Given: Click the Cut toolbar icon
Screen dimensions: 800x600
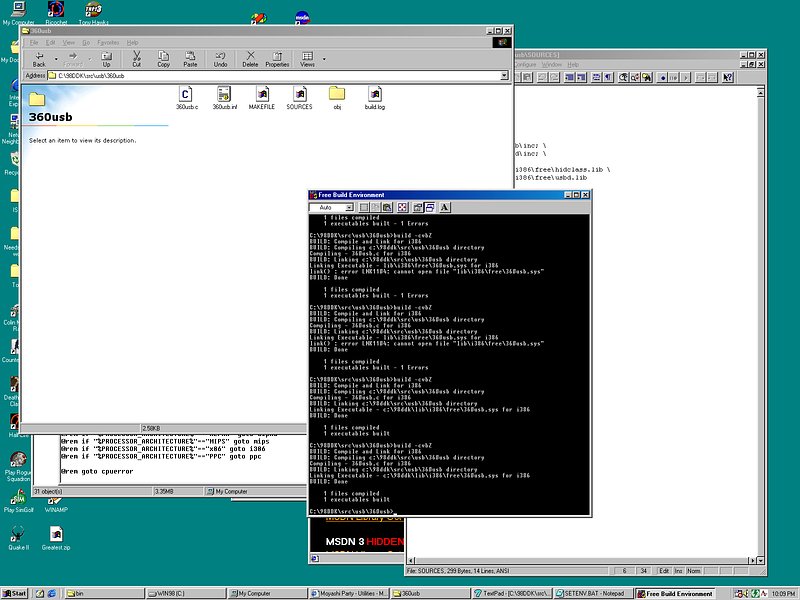Looking at the screenshot, I should click(x=136, y=58).
